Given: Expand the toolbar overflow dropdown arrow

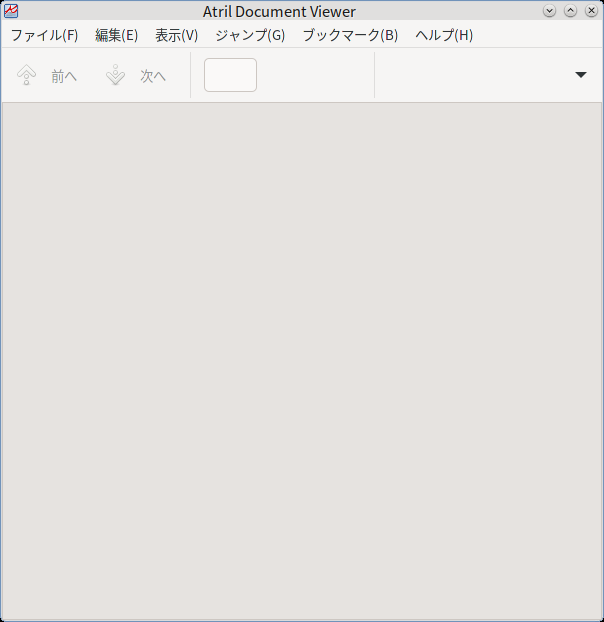Looking at the screenshot, I should tap(581, 75).
